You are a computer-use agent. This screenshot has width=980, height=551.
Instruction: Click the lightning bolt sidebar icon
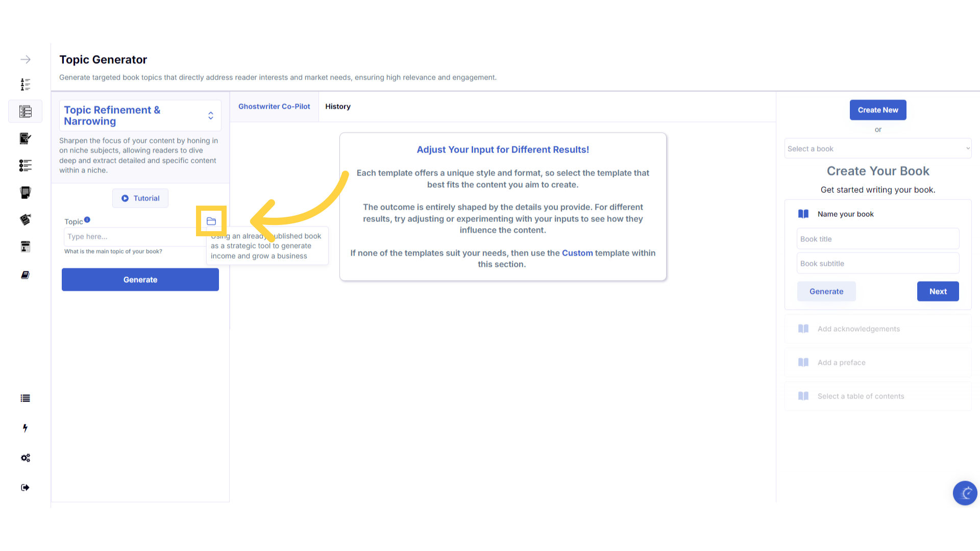pyautogui.click(x=25, y=428)
